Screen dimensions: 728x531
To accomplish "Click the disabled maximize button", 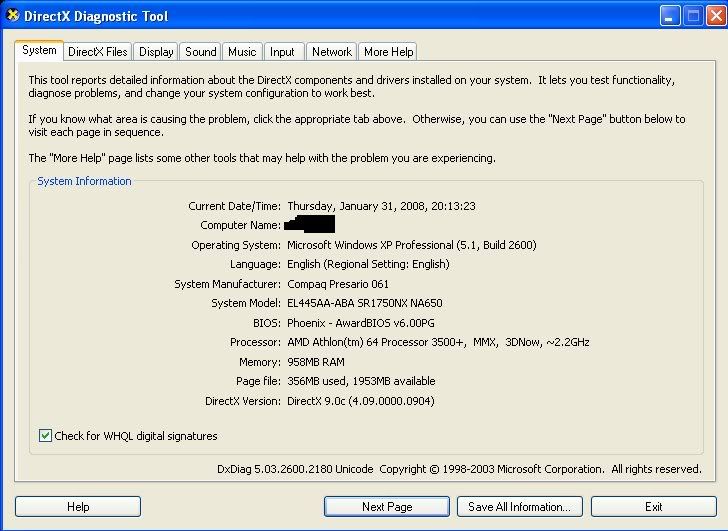I will point(693,16).
